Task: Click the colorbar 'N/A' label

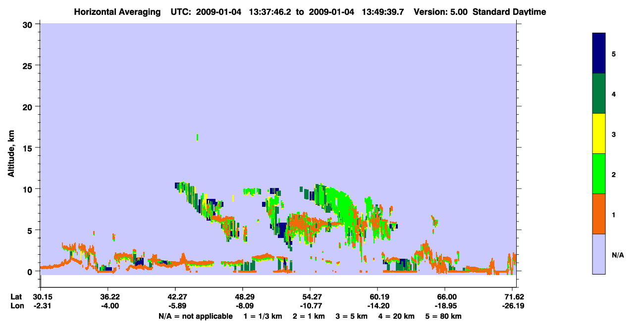Action: [x=618, y=255]
